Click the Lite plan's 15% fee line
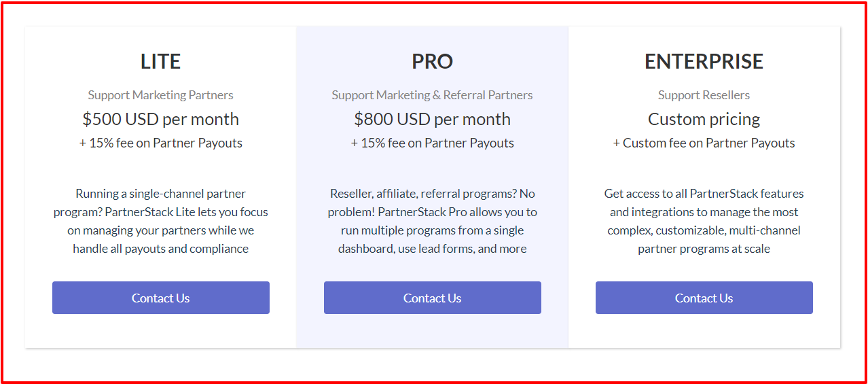This screenshot has height=384, width=868. tap(161, 143)
